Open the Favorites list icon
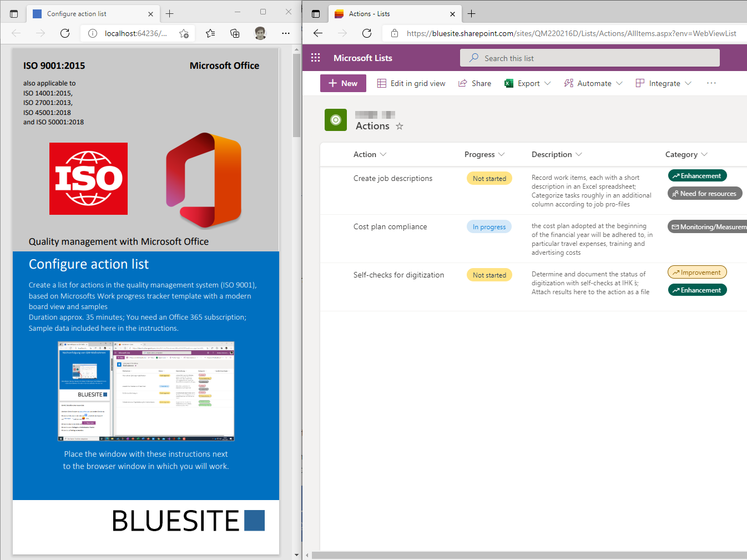This screenshot has height=560, width=747. coord(210,33)
